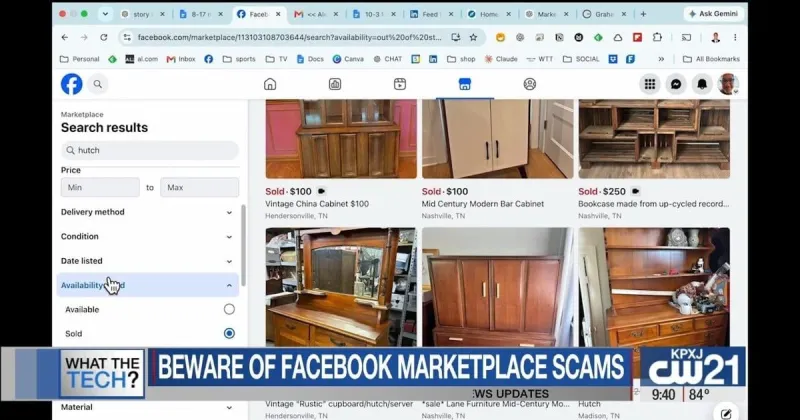This screenshot has width=800, height=420.
Task: Click the browser address bar URL
Action: [x=289, y=37]
